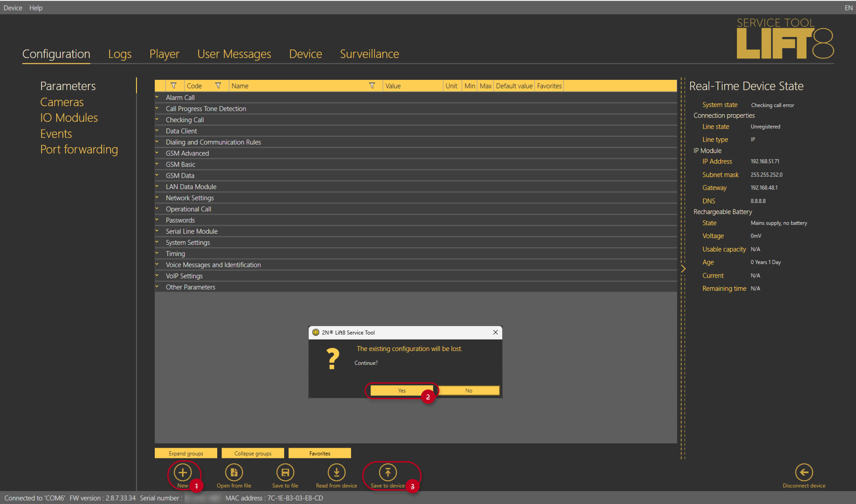Collapse the Real-Time Device State panel arrow
The height and width of the screenshot is (504, 856).
coord(683,269)
